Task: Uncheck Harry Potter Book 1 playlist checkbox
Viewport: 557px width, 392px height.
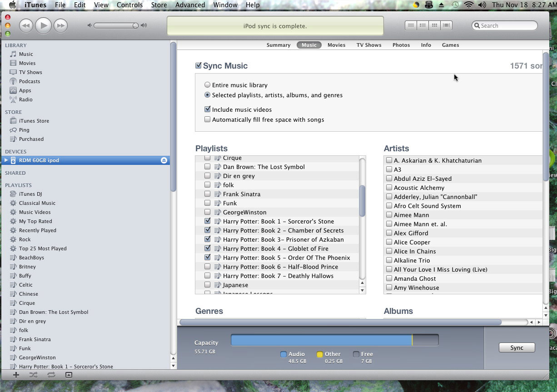Action: click(207, 221)
